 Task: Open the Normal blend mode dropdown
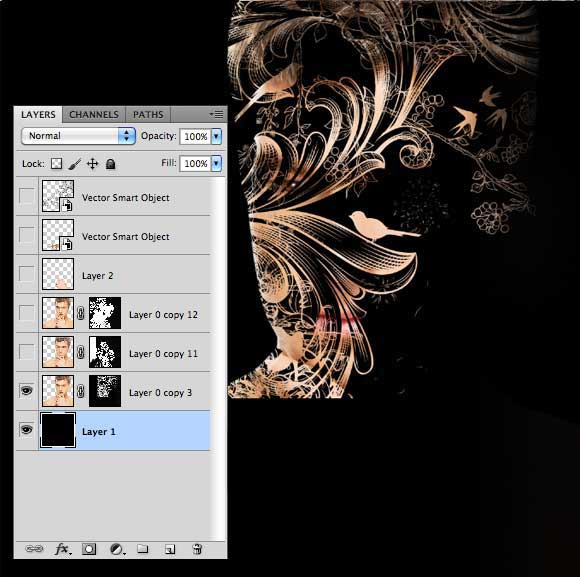click(78, 136)
